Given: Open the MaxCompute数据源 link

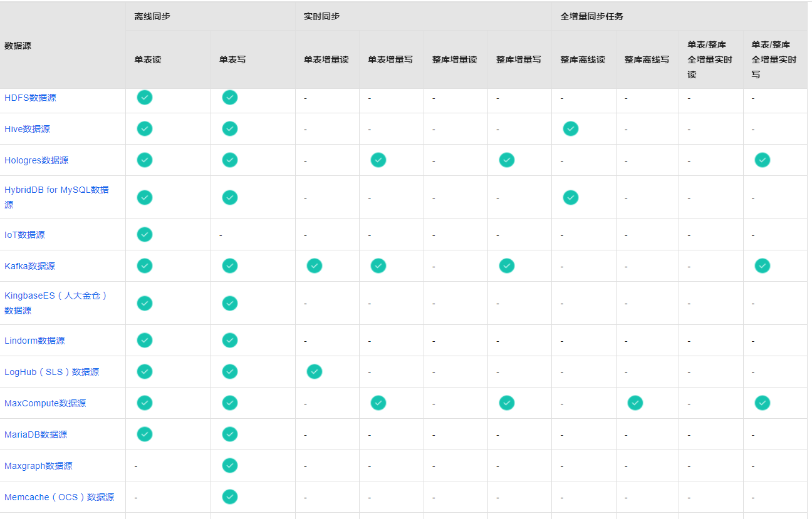Looking at the screenshot, I should tap(45, 403).
